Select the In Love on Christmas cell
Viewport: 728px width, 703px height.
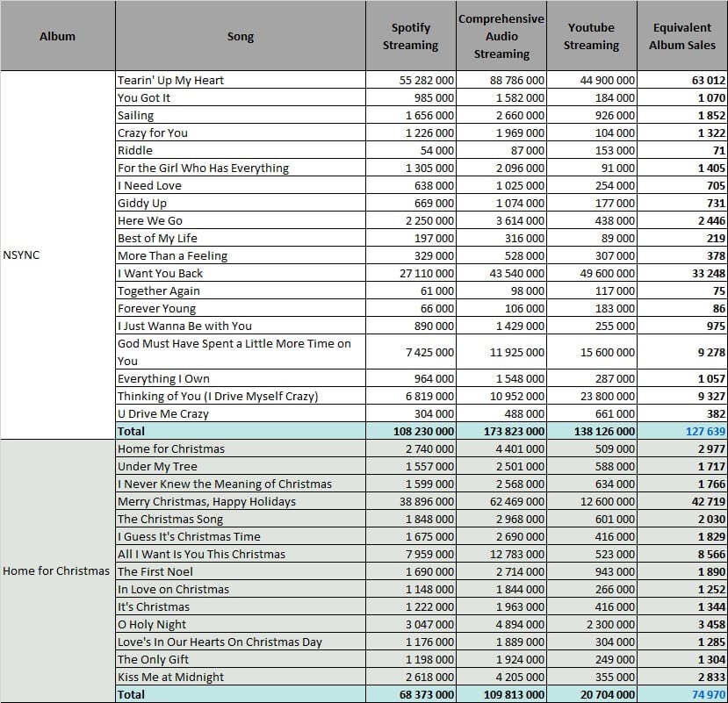241,589
